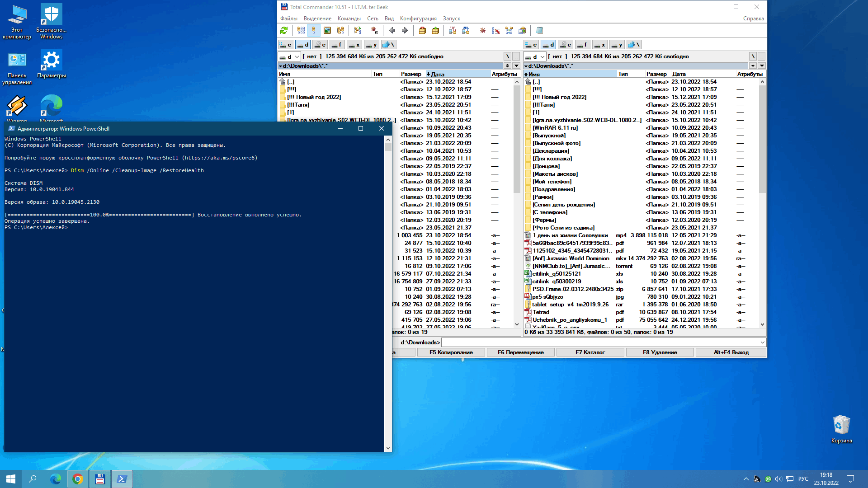Open Параметры desktop icon
This screenshot has height=488, width=868.
pos(51,64)
